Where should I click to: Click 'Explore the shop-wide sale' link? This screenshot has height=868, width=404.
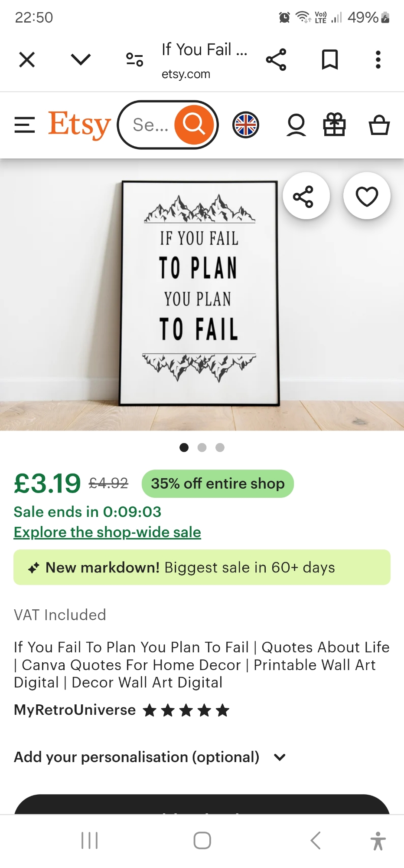108,532
